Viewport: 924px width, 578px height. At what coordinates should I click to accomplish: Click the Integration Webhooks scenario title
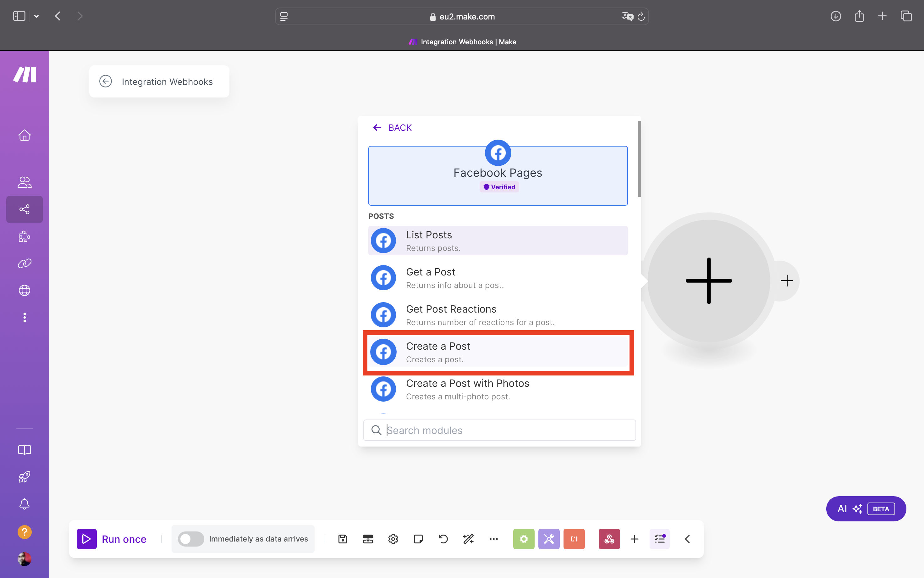(x=167, y=82)
